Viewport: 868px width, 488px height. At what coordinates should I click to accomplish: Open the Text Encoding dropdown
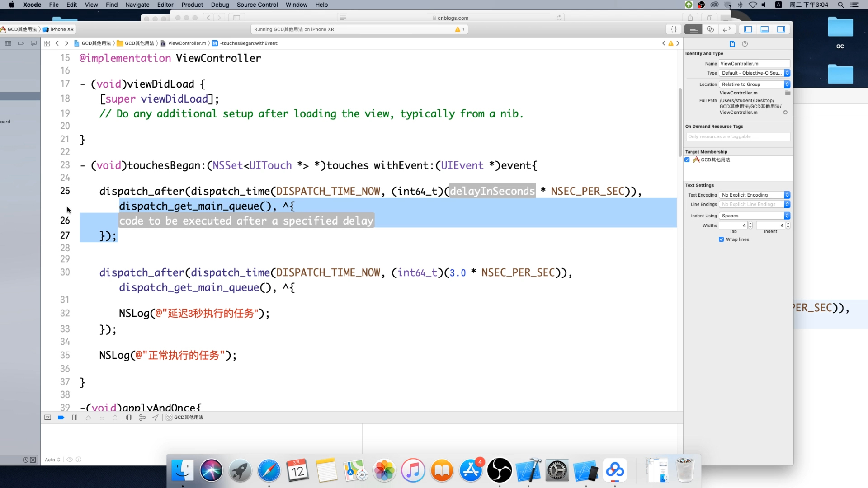755,195
